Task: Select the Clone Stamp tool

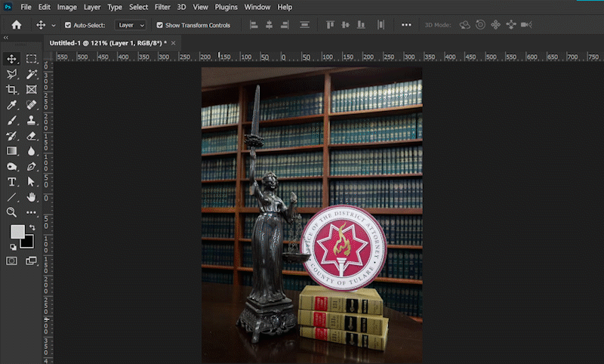Action: click(31, 120)
